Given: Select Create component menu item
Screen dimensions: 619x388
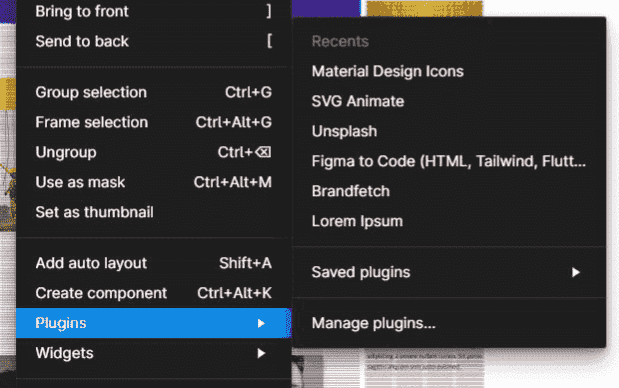Looking at the screenshot, I should (153, 293).
